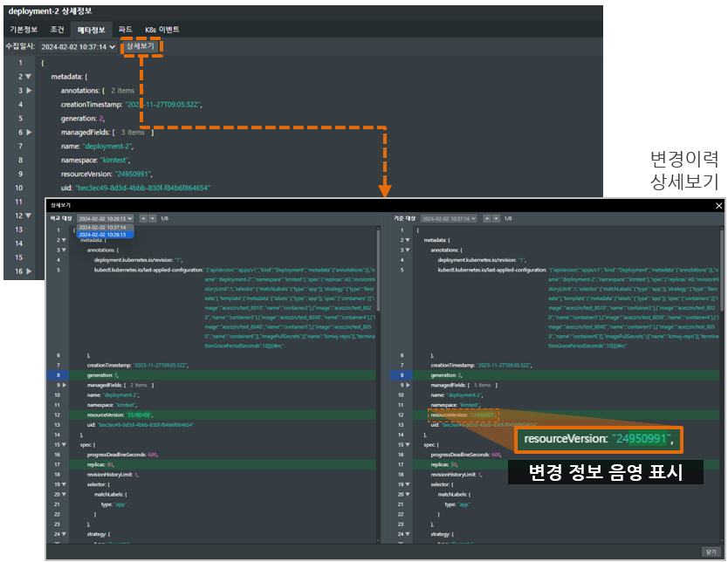Open the 기본정보 tab
The image size is (728, 562).
click(x=24, y=30)
